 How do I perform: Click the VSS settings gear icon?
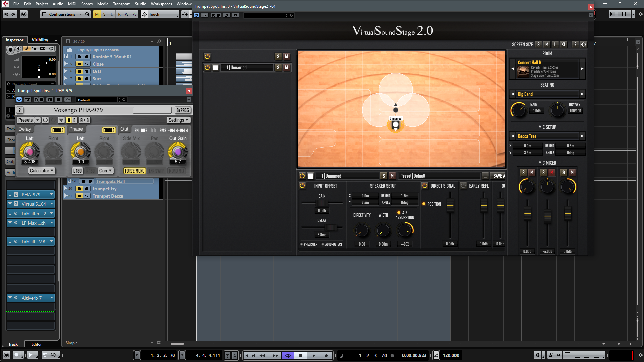(584, 44)
